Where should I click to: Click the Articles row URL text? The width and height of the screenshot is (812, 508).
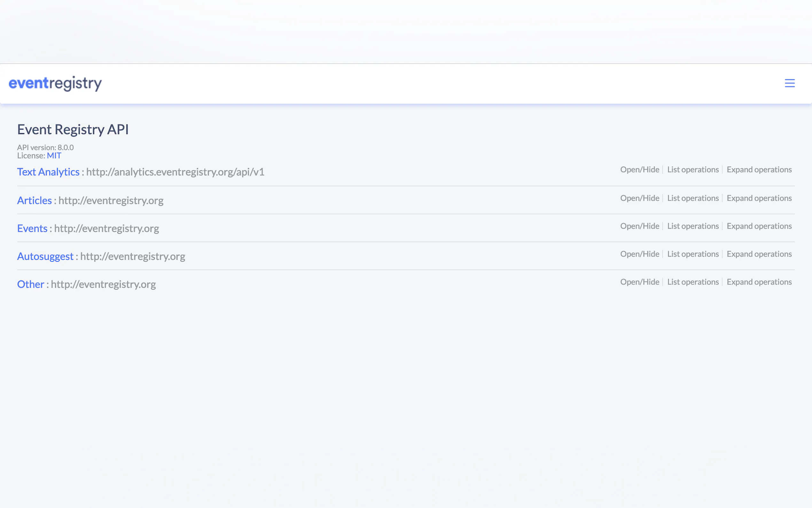pyautogui.click(x=111, y=200)
